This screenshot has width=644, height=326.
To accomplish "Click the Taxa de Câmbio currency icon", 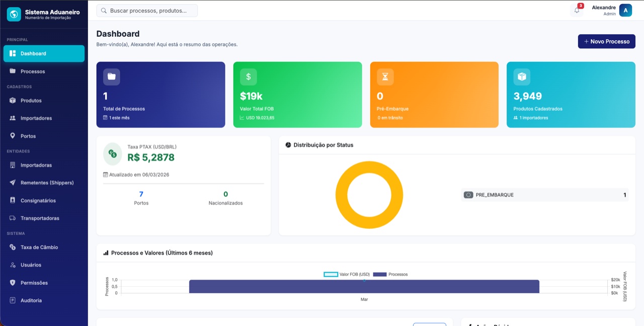I will (13, 247).
